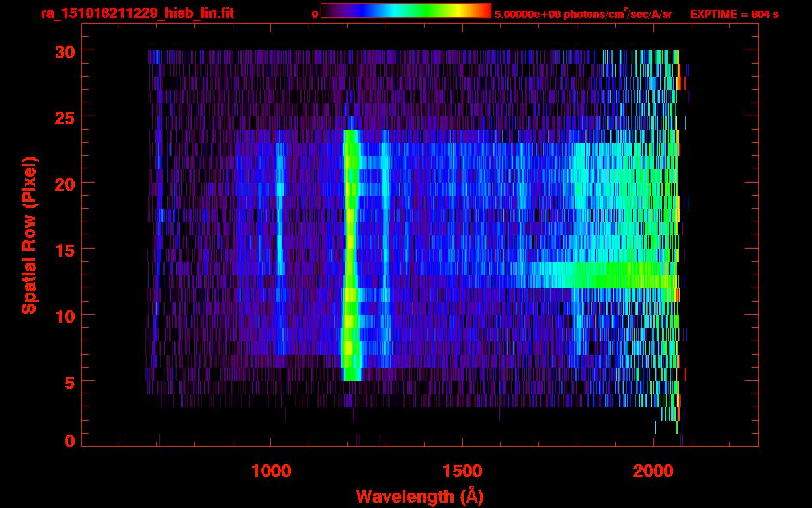The image size is (812, 508).
Task: Click the EXPTIME = 604 s label
Action: pos(733,14)
